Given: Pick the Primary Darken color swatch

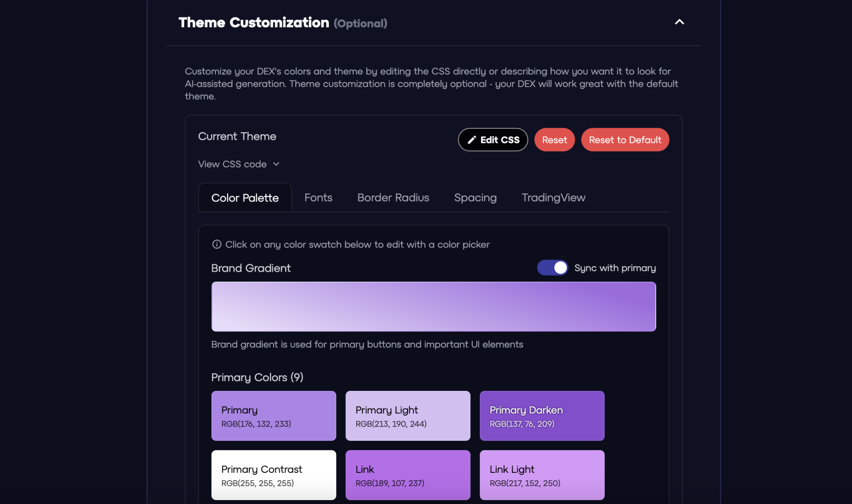Looking at the screenshot, I should coord(542,416).
